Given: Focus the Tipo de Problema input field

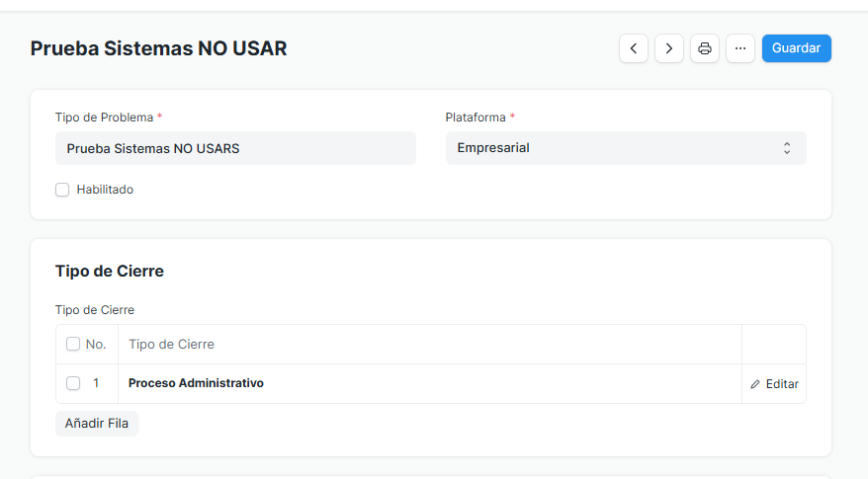Looking at the screenshot, I should [235, 148].
